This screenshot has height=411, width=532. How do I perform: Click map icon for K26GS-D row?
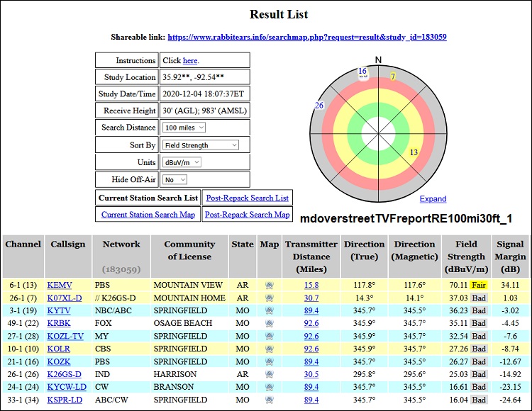[269, 375]
